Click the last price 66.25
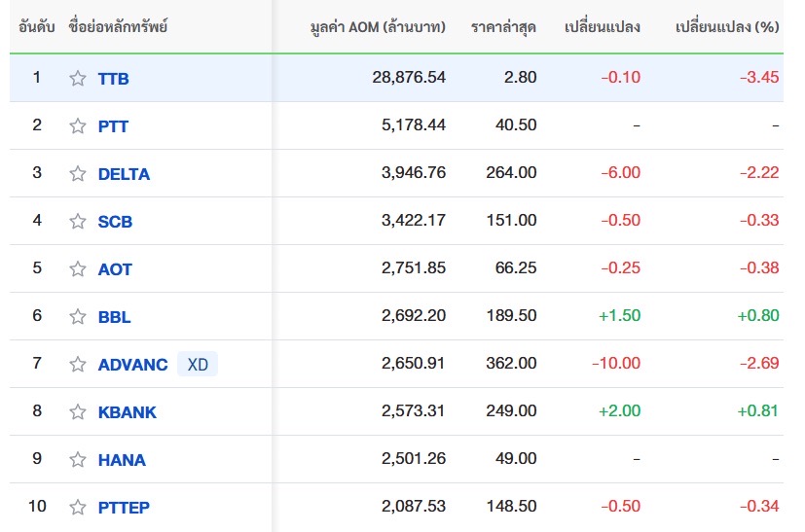Viewport: 805px width, 532px height. [516, 267]
